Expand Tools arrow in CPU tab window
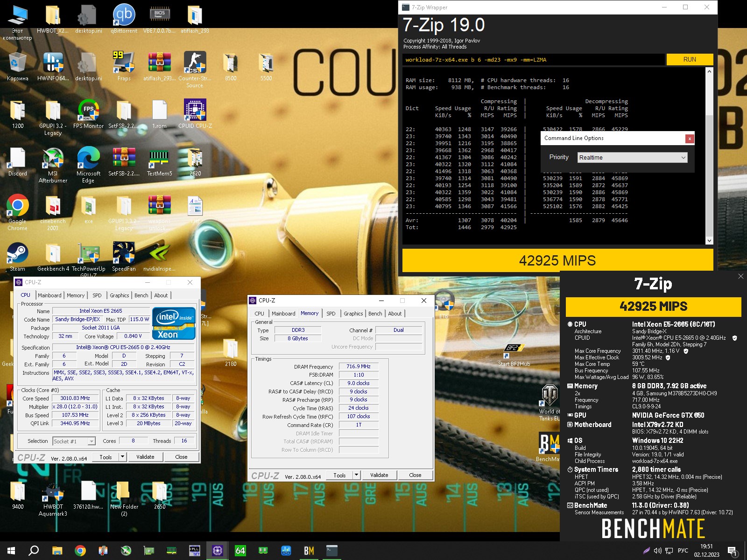 pos(123,457)
